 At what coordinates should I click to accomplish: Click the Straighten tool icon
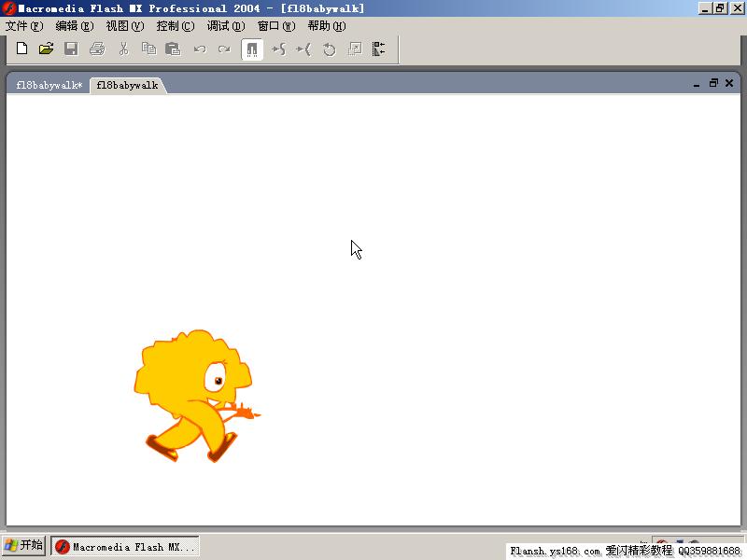[303, 49]
